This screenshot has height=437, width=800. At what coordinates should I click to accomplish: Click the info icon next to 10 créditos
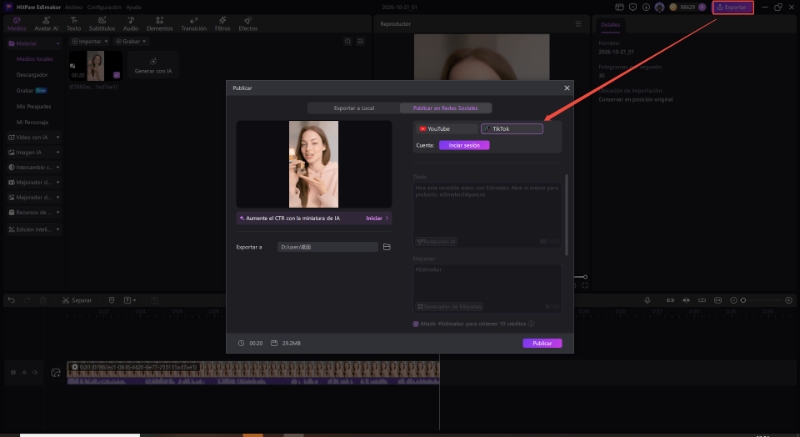click(x=531, y=324)
